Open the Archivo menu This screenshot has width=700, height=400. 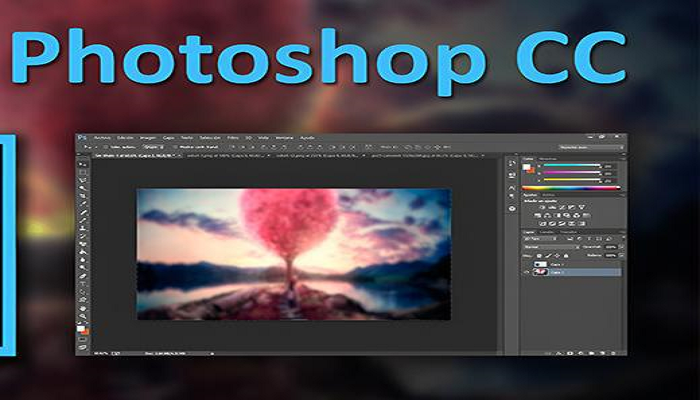pyautogui.click(x=101, y=136)
